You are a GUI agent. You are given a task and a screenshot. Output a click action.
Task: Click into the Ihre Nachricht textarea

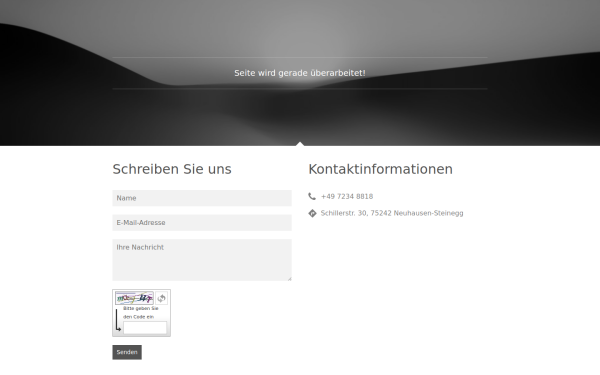click(202, 260)
